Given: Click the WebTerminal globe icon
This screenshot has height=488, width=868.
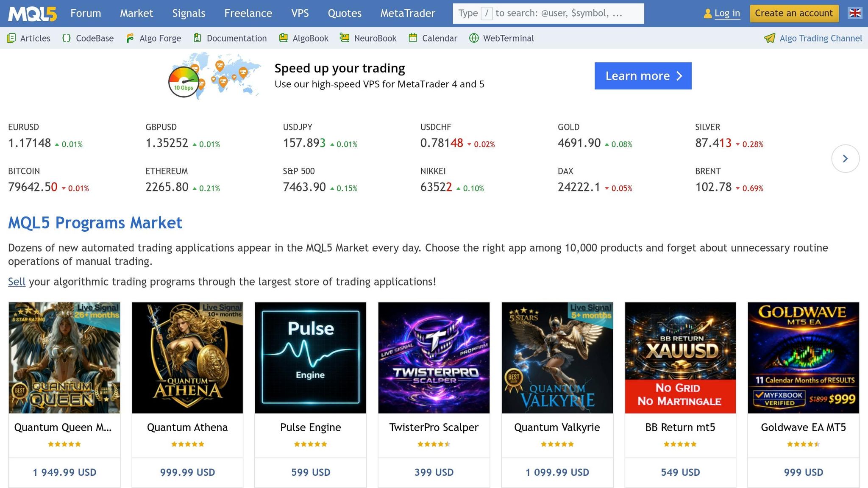Looking at the screenshot, I should 474,38.
